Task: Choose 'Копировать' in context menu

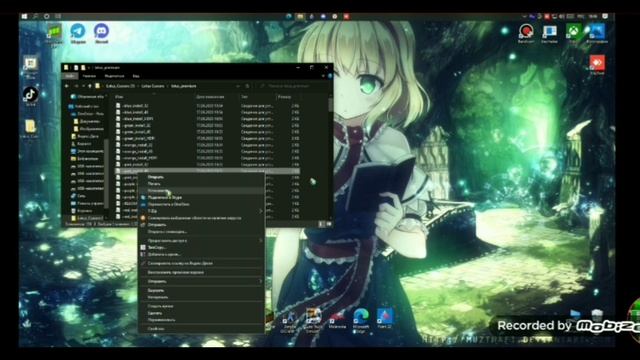Action: [x=202, y=297]
